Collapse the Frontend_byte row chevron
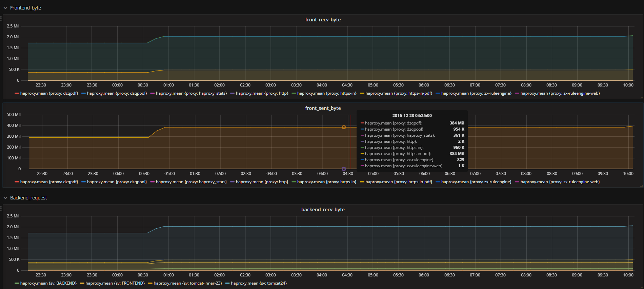The height and width of the screenshot is (289, 644). pyautogui.click(x=5, y=8)
